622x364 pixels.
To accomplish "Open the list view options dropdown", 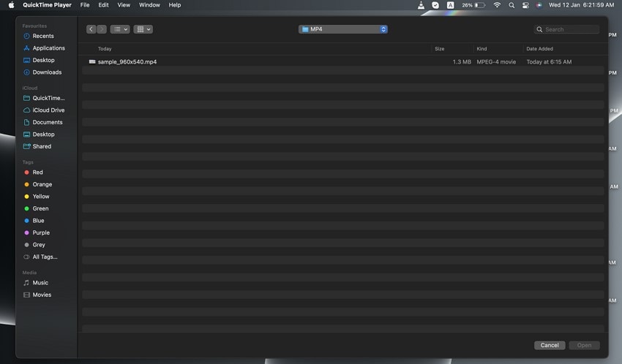I will click(x=120, y=29).
